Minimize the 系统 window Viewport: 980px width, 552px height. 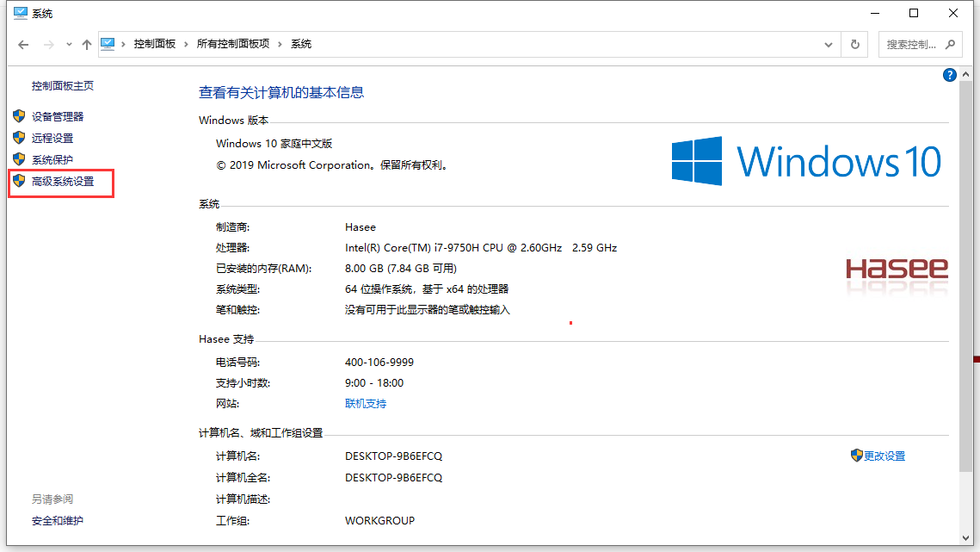coord(875,13)
